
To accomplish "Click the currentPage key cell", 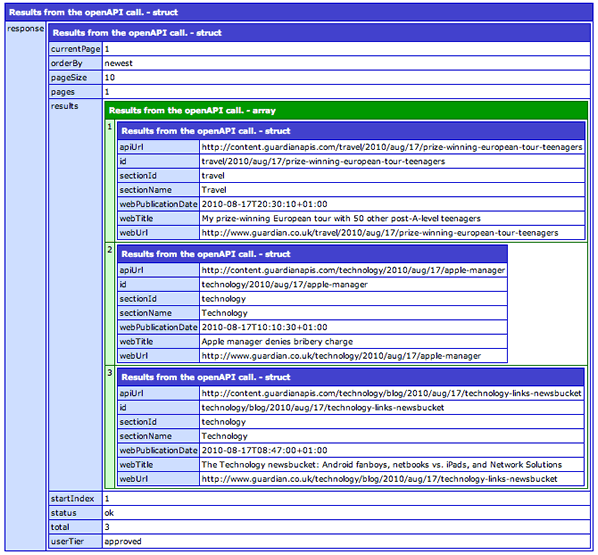I will (x=76, y=49).
